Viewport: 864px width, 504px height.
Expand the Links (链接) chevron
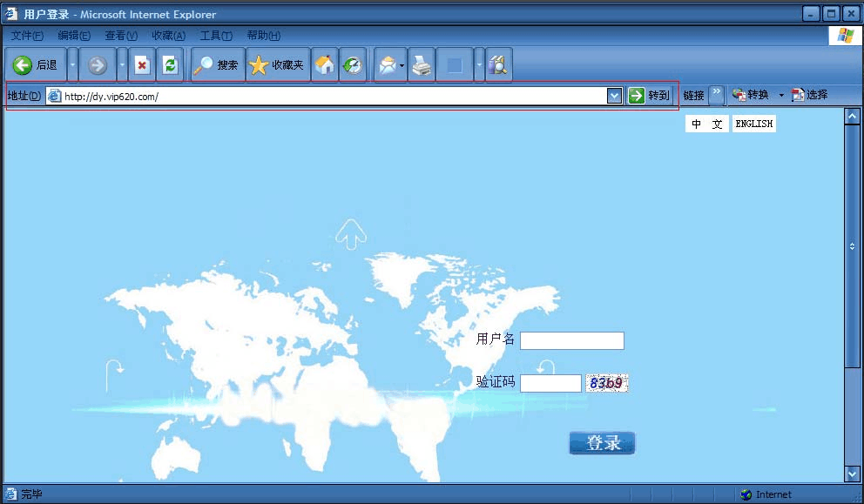pos(716,94)
